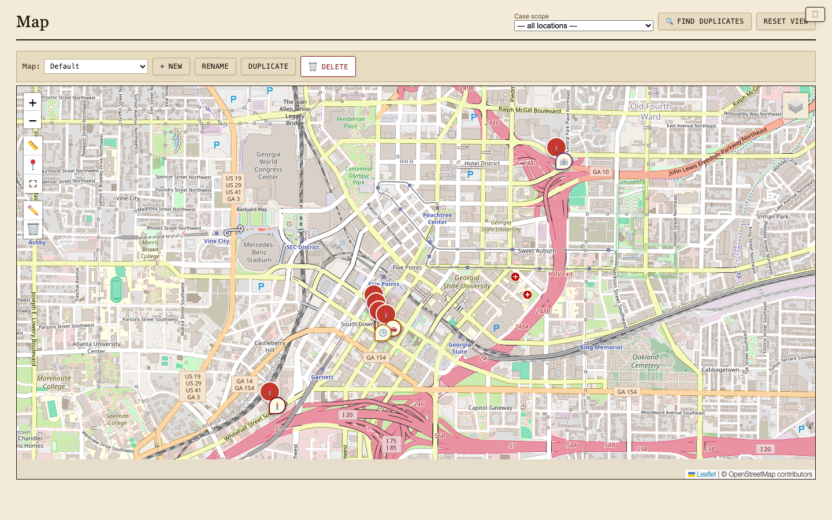The width and height of the screenshot is (832, 520).
Task: Open the Case scope all locations dropdown
Action: tap(583, 25)
